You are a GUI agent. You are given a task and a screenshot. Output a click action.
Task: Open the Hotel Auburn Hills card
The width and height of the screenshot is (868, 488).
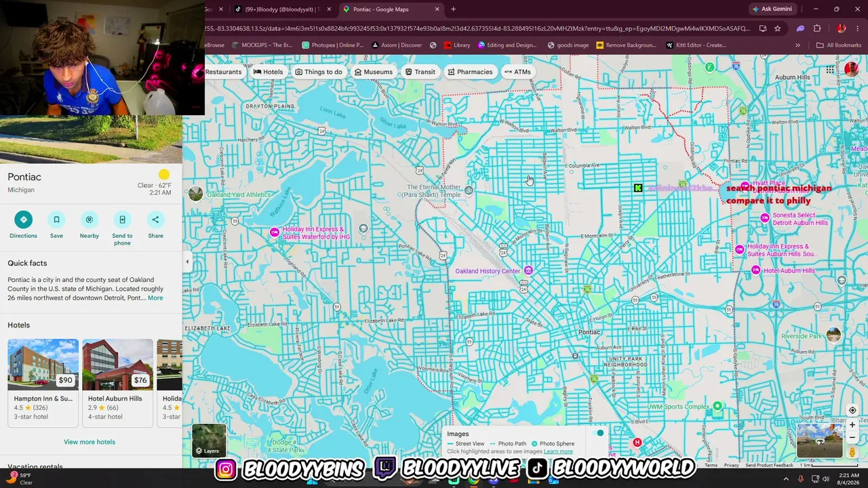click(118, 383)
